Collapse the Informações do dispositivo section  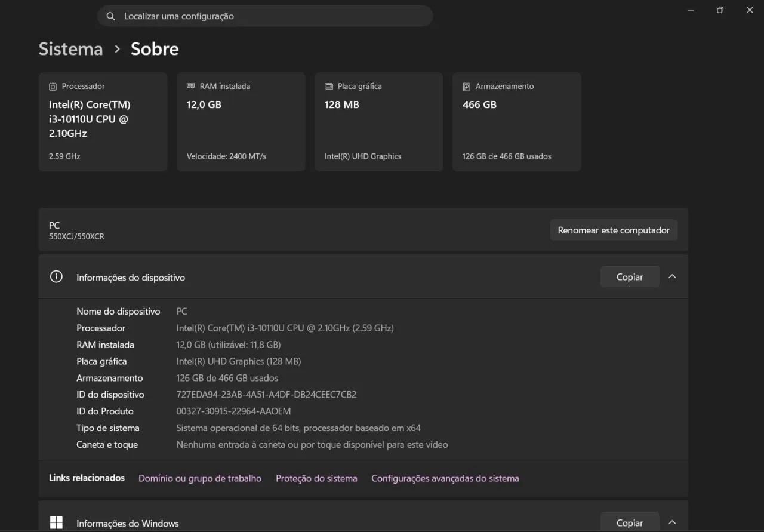pos(672,276)
